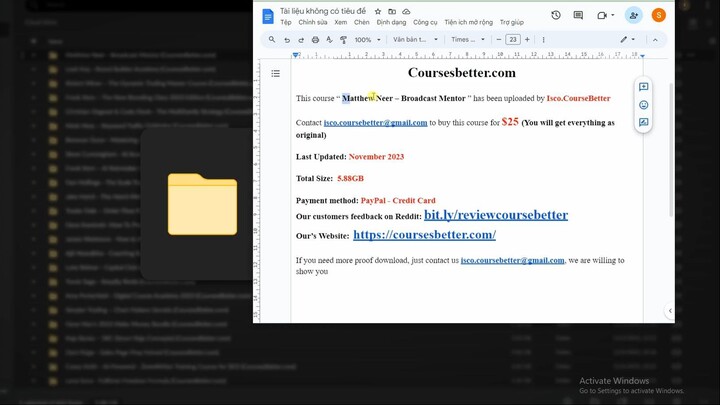This screenshot has height=405, width=720.
Task: Open the 100% zoom dropdown
Action: point(367,40)
